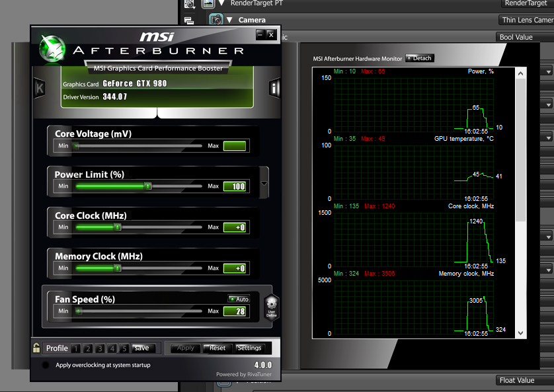
Task: Detach the Hardware Monitor panel
Action: [419, 58]
